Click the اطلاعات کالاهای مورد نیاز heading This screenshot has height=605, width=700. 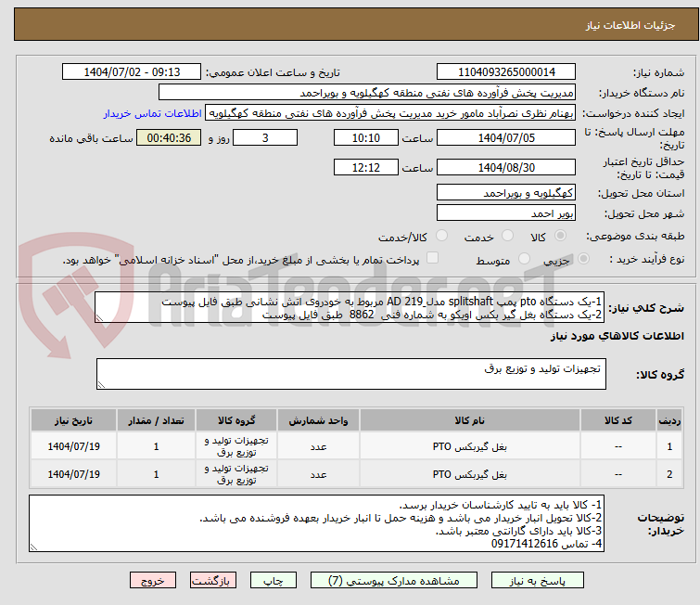617,336
